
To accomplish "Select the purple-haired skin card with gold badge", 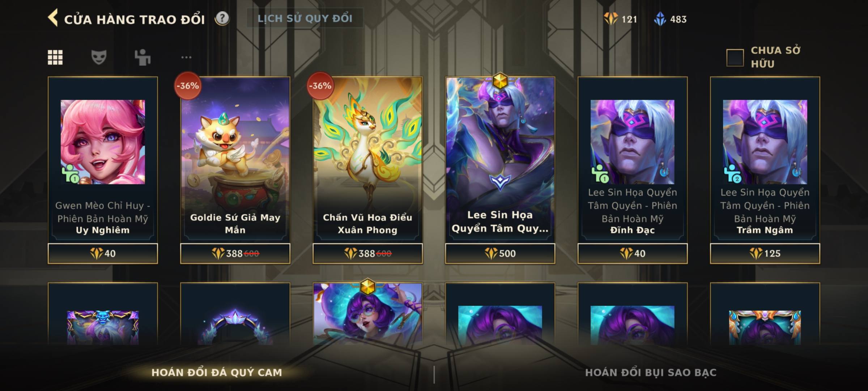I will click(367, 314).
